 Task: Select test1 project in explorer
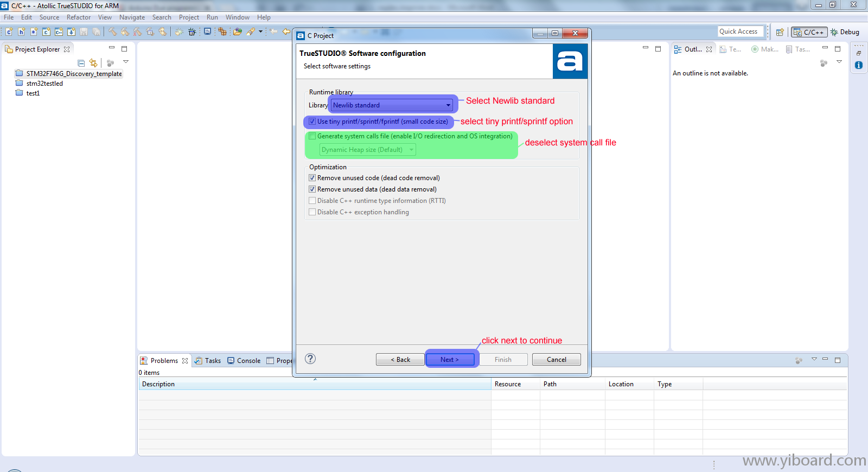click(x=28, y=93)
